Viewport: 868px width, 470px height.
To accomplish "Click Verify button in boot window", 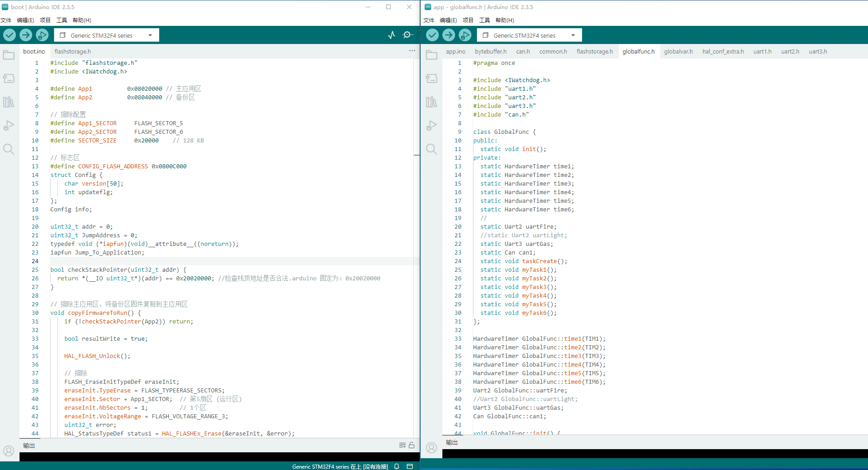I will (x=10, y=35).
